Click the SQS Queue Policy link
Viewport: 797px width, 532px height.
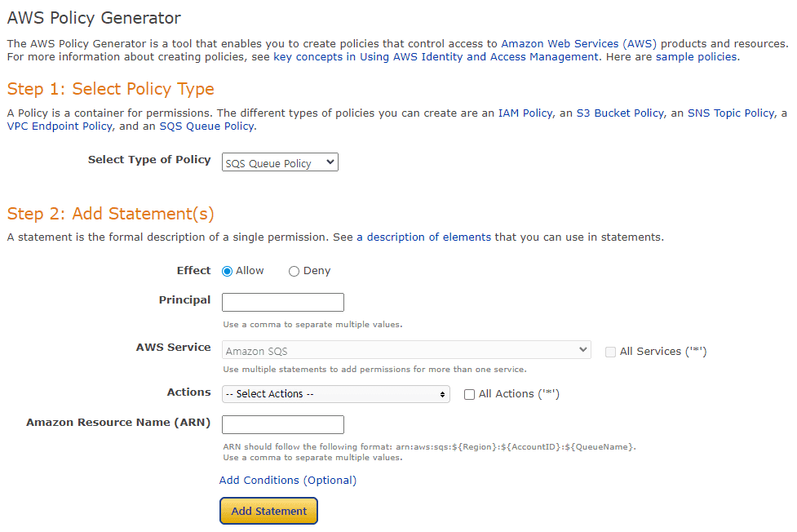[207, 126]
